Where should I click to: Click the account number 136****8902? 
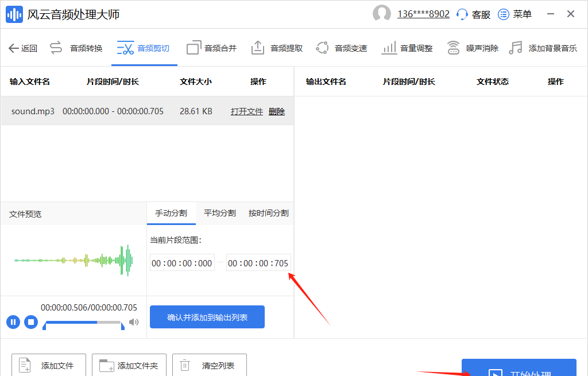click(423, 14)
